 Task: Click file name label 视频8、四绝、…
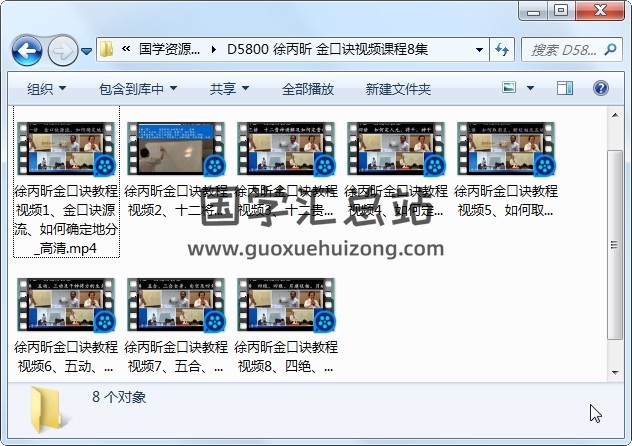tap(286, 356)
